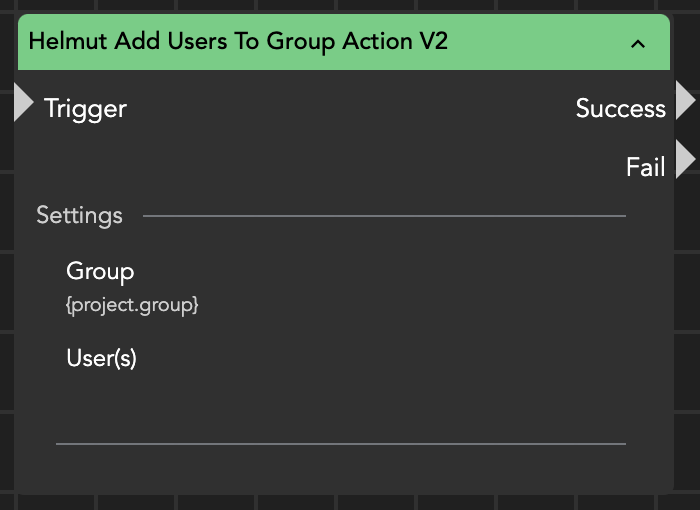Click the Settings section heading
The height and width of the screenshot is (510, 700).
point(79,215)
